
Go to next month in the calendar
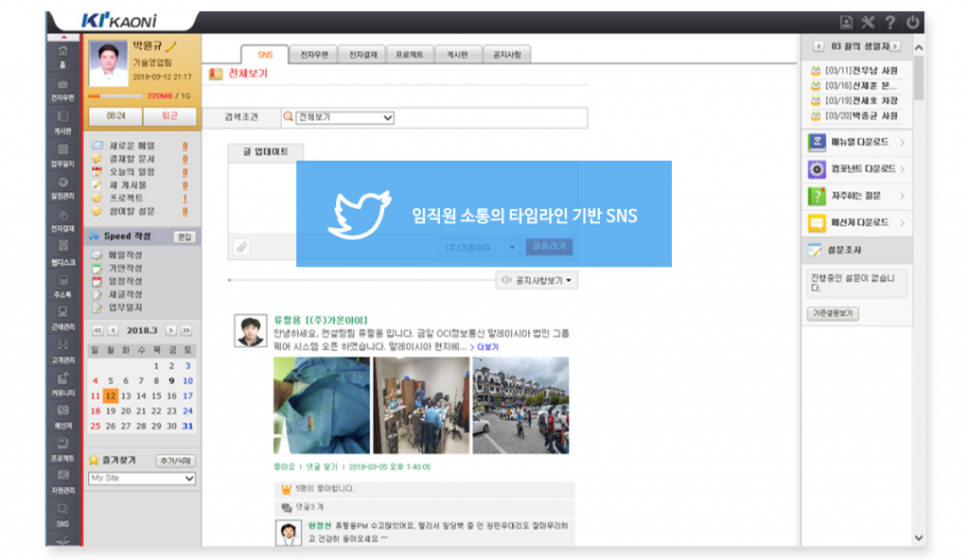point(171,330)
